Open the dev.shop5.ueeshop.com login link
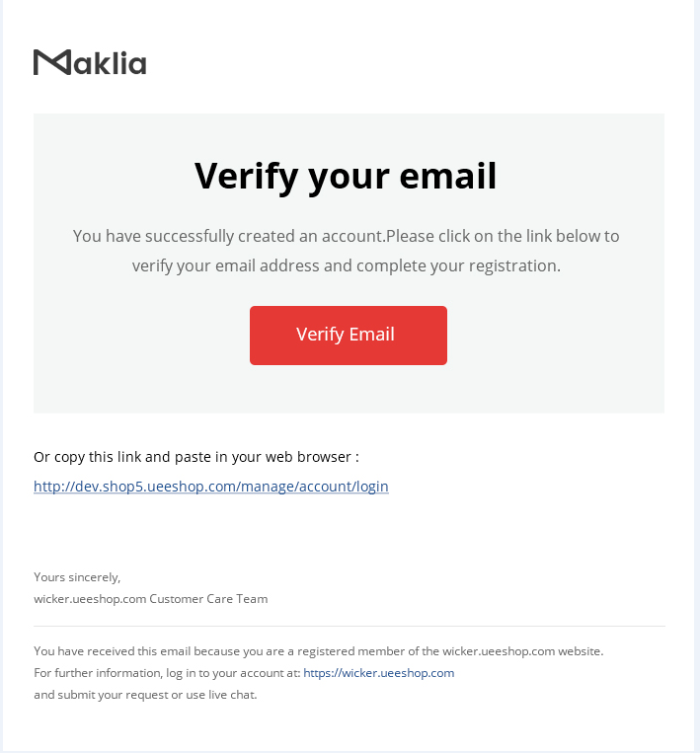This screenshot has width=700, height=753. coord(210,487)
